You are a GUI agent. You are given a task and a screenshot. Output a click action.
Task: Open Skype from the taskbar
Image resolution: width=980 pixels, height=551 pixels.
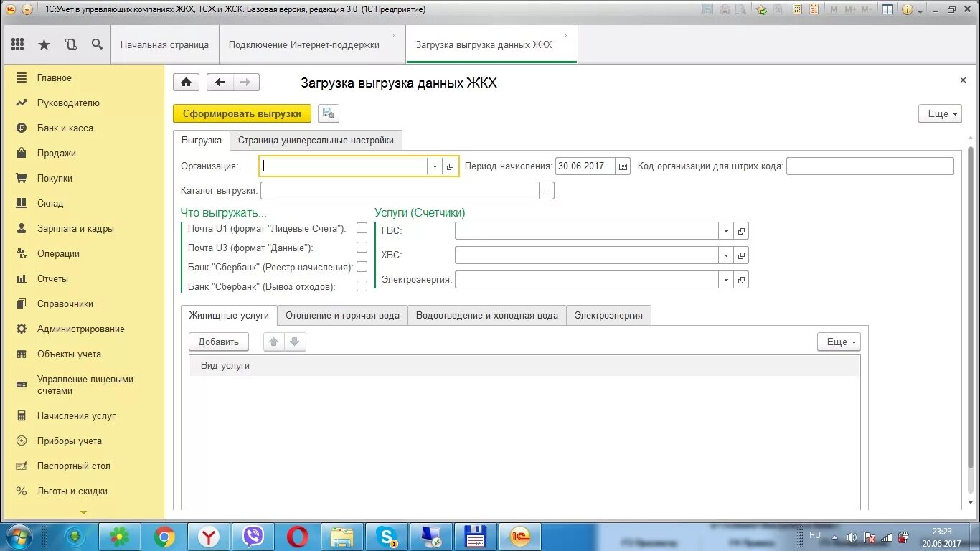coord(387,537)
